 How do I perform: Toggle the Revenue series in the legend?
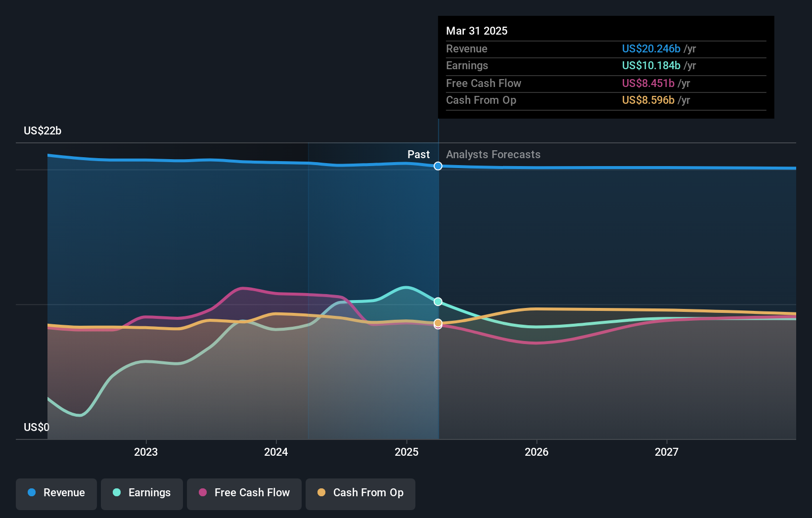tap(56, 494)
